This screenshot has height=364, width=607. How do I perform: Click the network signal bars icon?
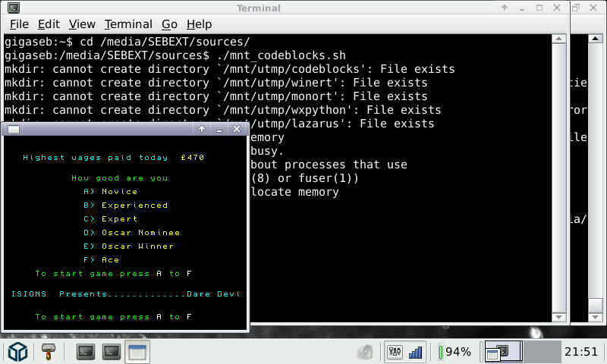[415, 352]
